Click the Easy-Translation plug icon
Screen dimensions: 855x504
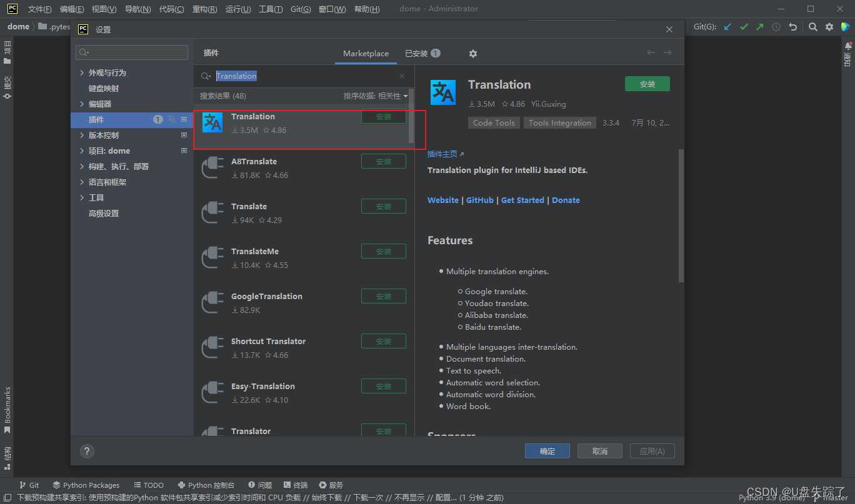212,392
